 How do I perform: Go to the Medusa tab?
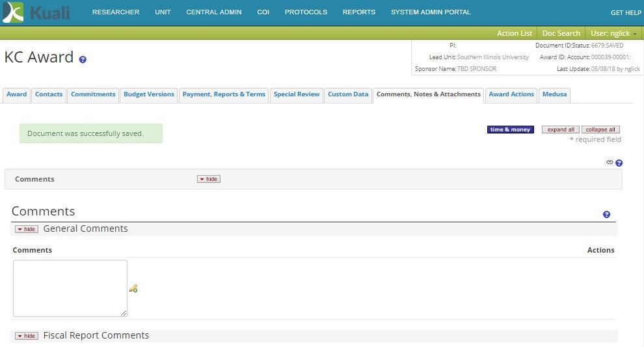(554, 94)
